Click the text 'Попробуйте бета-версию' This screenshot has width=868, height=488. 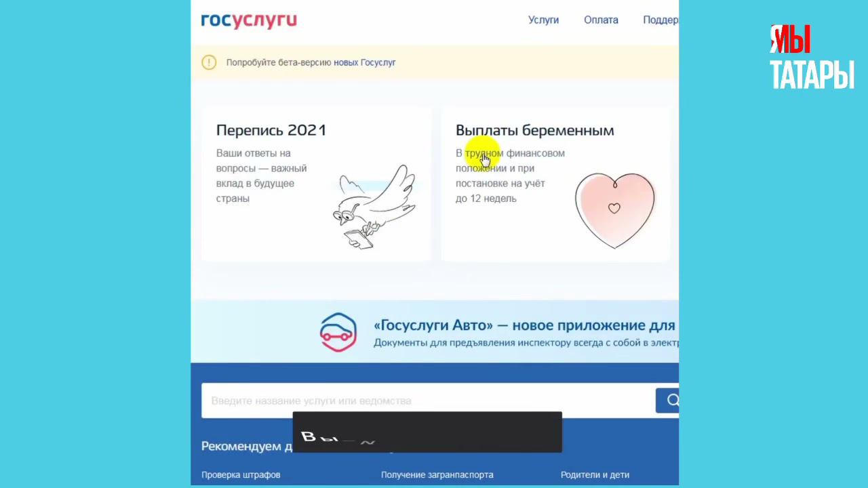(x=279, y=62)
